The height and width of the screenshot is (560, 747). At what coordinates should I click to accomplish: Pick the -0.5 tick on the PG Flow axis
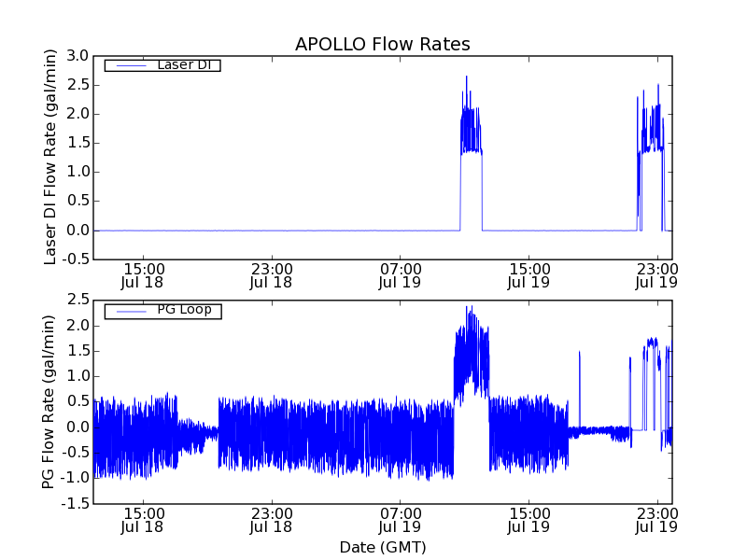[x=75, y=453]
